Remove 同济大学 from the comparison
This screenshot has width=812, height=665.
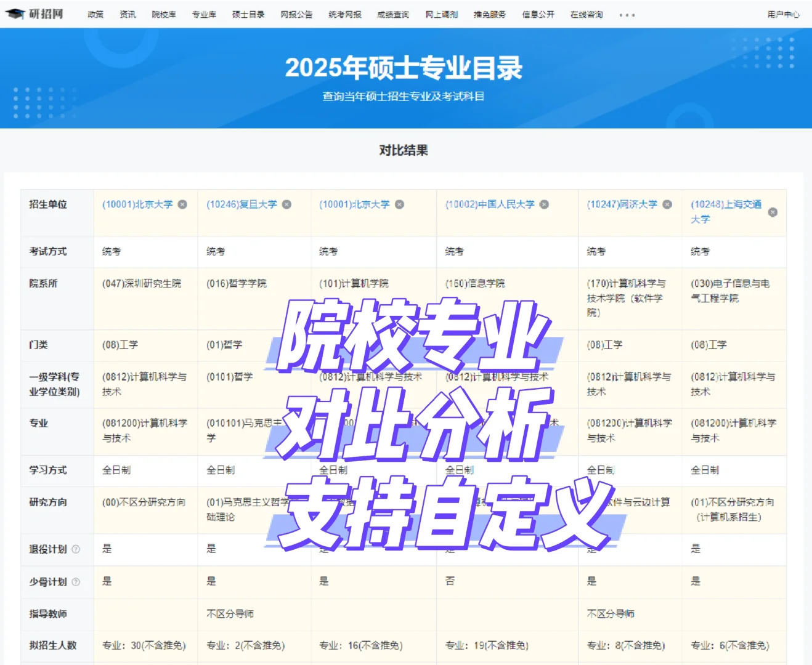pos(667,204)
